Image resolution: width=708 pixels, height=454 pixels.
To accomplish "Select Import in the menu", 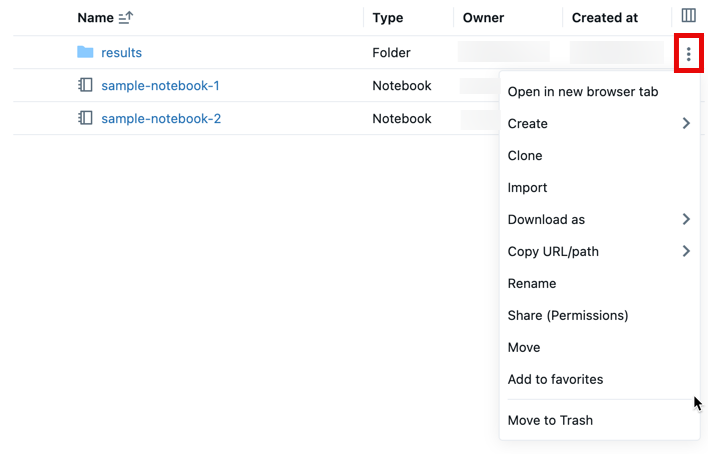I will point(527,188).
